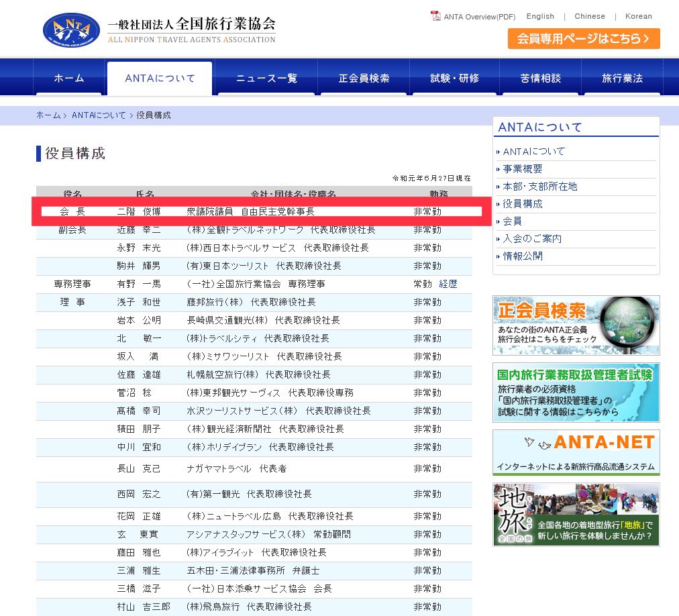The width and height of the screenshot is (679, 616).
Task: Select the name 駒井 輝男 in table
Action: [x=139, y=266]
